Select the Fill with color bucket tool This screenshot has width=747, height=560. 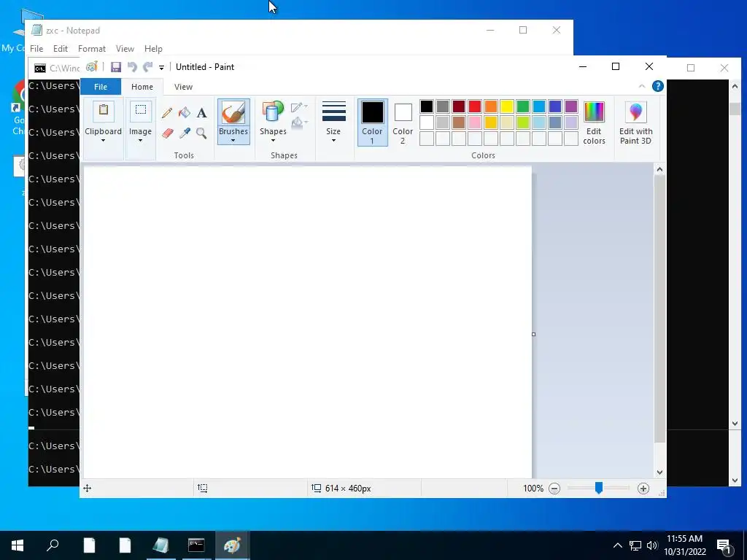click(x=185, y=113)
